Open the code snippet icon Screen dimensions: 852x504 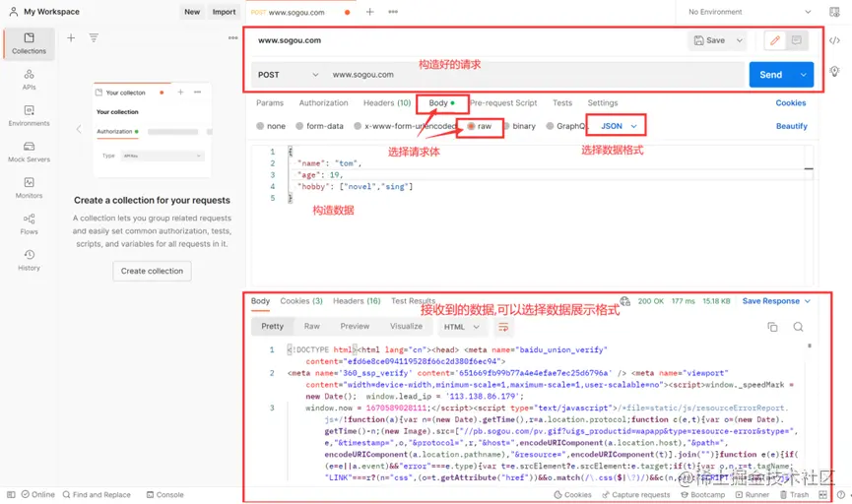click(834, 40)
